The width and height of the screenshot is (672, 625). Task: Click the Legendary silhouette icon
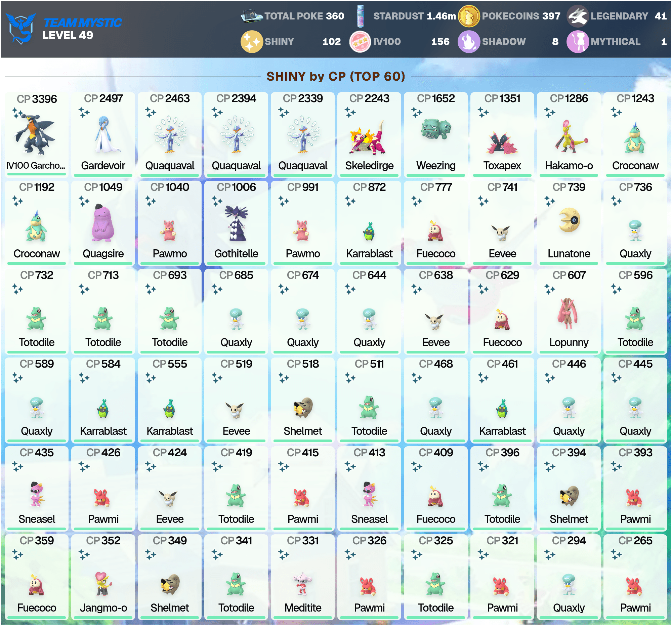pos(578,16)
